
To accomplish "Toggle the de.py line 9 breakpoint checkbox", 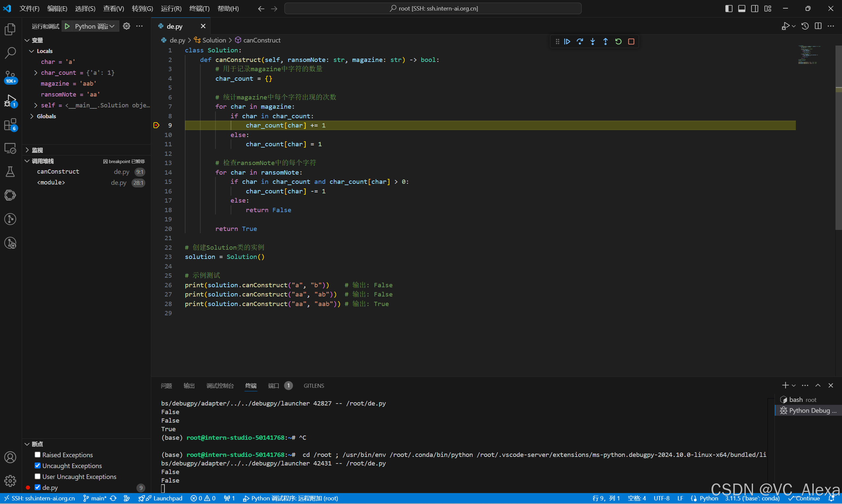I will click(x=38, y=487).
